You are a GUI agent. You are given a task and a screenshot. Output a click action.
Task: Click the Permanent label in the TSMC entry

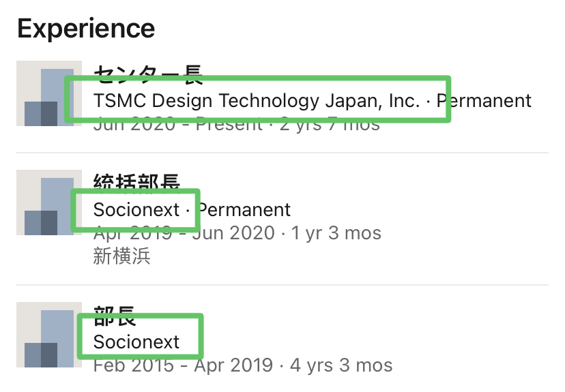[x=484, y=101]
